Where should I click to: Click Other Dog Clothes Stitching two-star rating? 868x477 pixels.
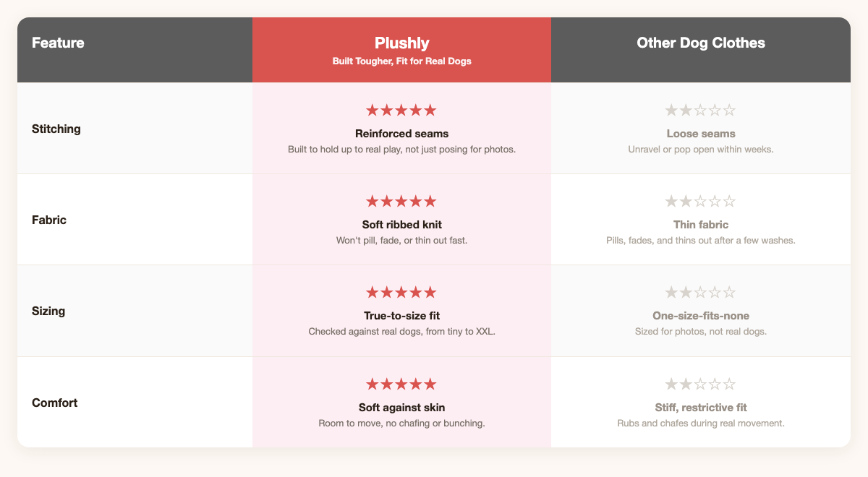(700, 111)
